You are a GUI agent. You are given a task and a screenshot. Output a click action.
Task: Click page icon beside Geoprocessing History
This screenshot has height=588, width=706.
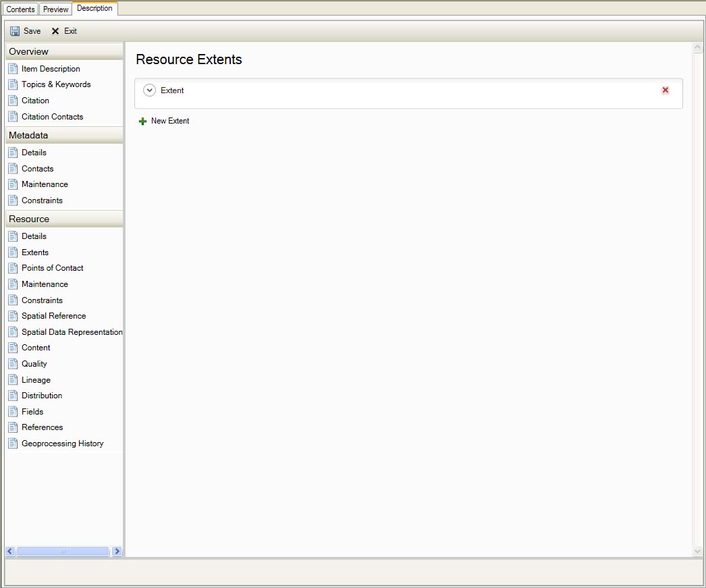pyautogui.click(x=13, y=444)
